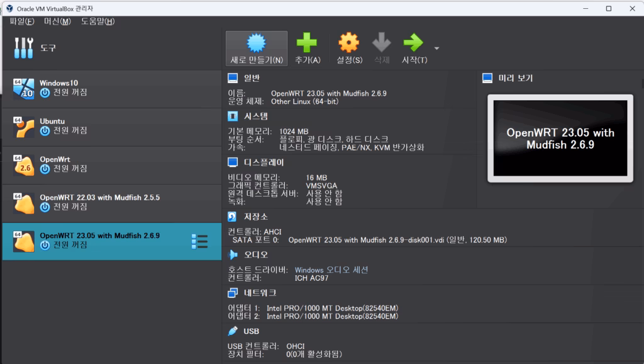Click the green plus 추가(A) icon
The image size is (644, 364).
pyautogui.click(x=307, y=42)
